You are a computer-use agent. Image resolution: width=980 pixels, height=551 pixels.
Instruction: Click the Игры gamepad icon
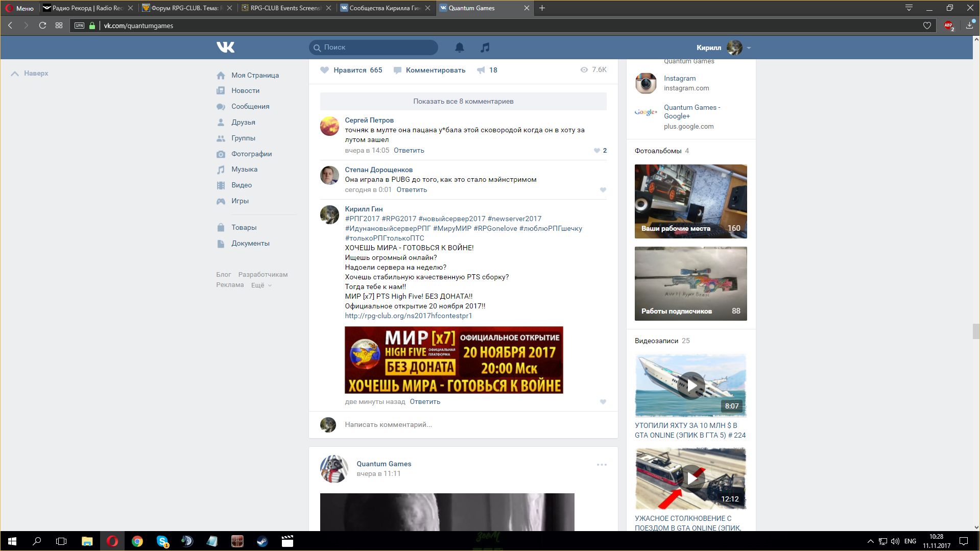[x=221, y=201]
